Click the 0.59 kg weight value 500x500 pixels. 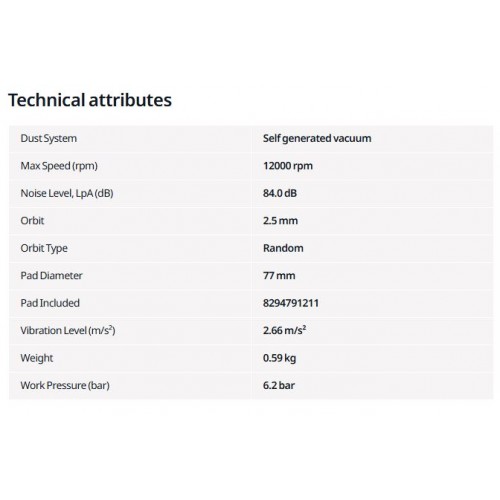279,358
